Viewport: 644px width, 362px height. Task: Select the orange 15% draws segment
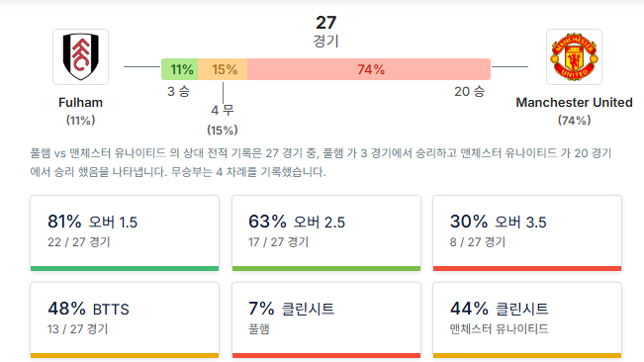(x=223, y=69)
